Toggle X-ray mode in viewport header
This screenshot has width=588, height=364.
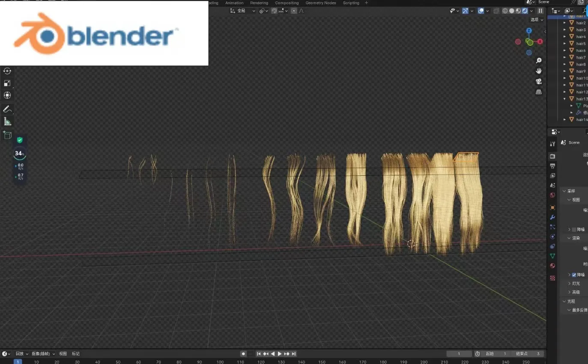[x=496, y=11]
